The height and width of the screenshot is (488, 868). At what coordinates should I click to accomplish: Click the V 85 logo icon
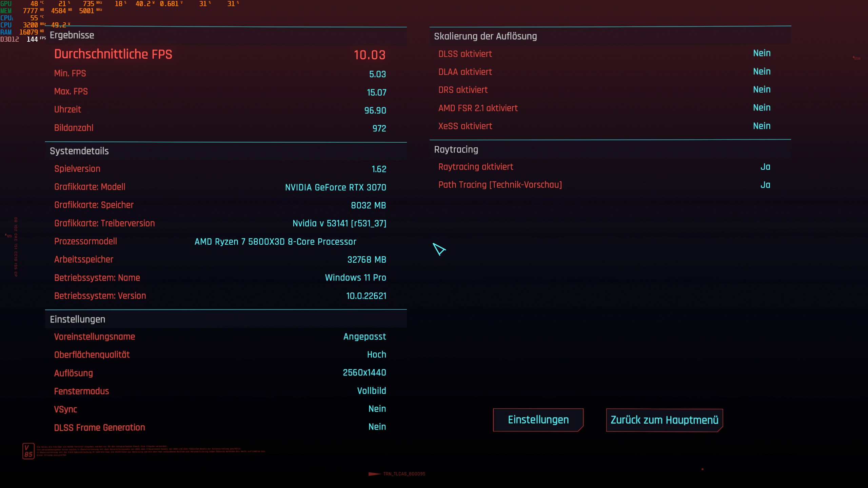28,451
